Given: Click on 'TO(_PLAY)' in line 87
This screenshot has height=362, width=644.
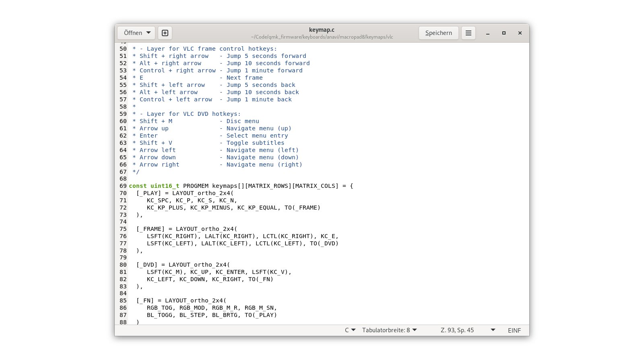Looking at the screenshot, I should coord(261,315).
